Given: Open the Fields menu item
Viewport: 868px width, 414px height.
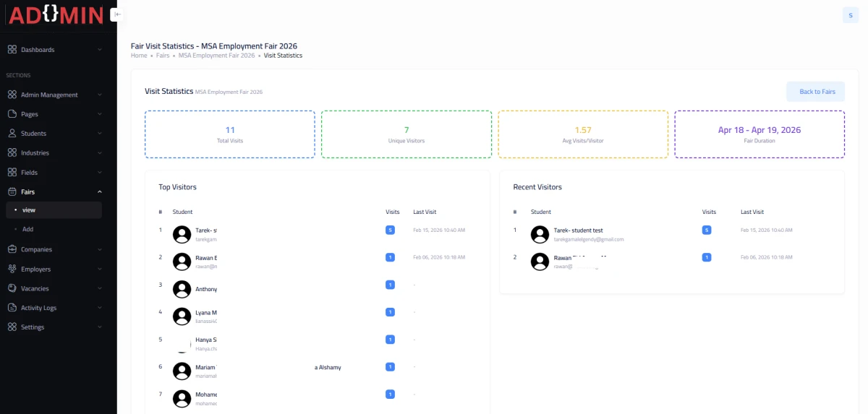Looking at the screenshot, I should (29, 173).
